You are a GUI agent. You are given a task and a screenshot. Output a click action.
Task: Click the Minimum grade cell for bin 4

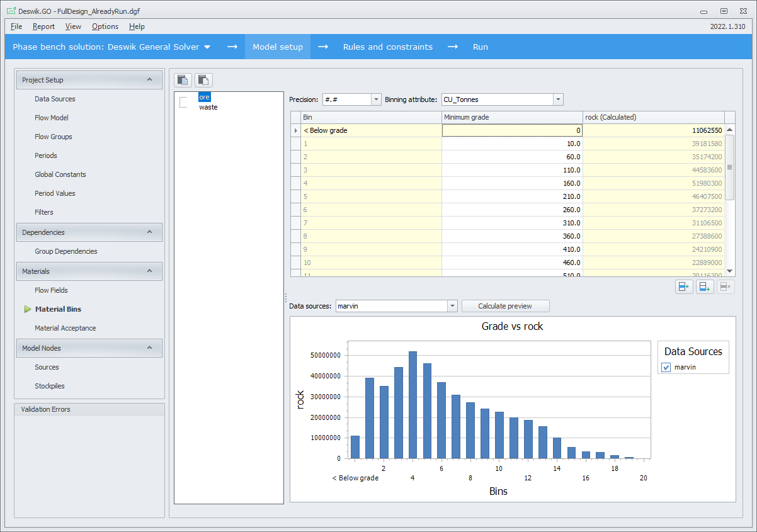coord(511,183)
